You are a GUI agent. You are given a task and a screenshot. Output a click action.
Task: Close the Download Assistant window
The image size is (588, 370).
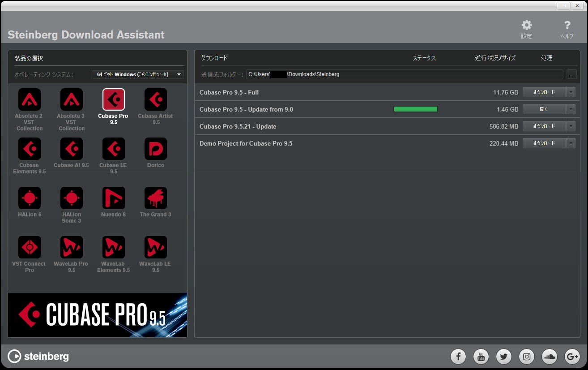(x=577, y=5)
